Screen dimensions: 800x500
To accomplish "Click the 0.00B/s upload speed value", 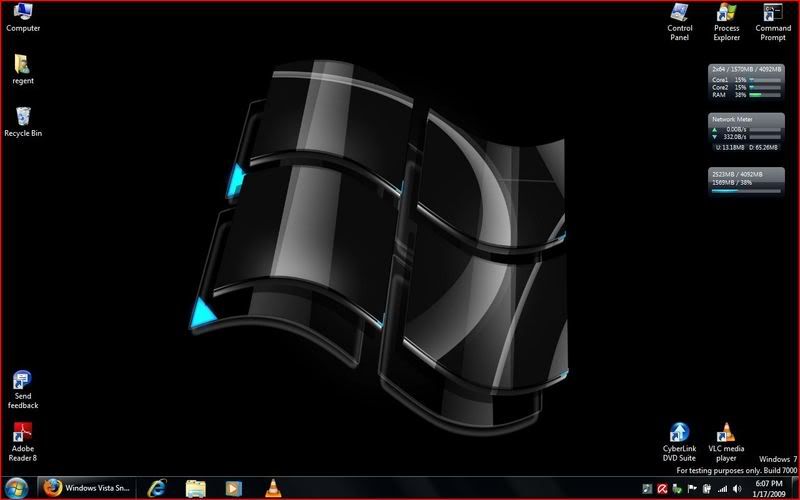I will coord(736,130).
